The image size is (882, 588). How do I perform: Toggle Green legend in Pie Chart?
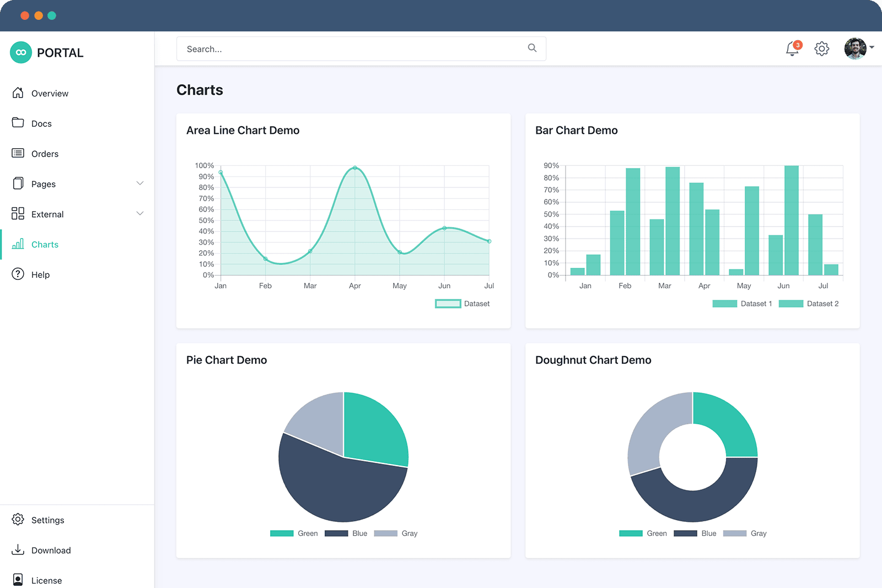coord(294,533)
